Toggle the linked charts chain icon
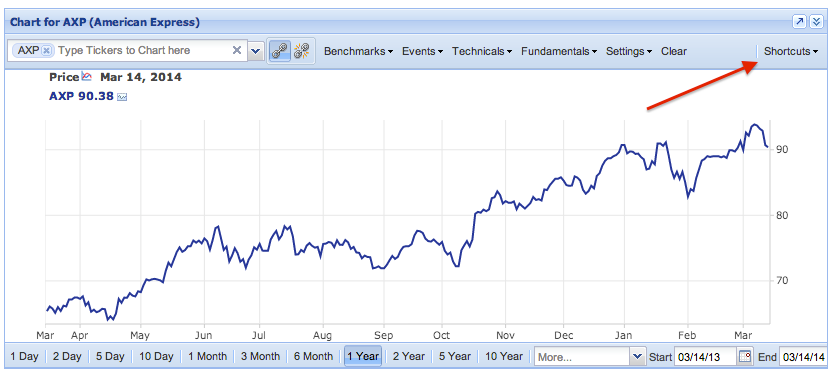 click(x=279, y=51)
